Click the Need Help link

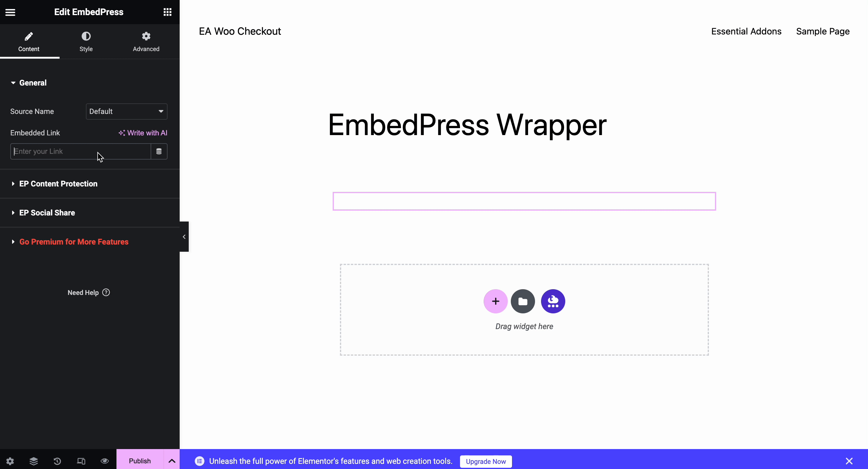[x=88, y=292]
